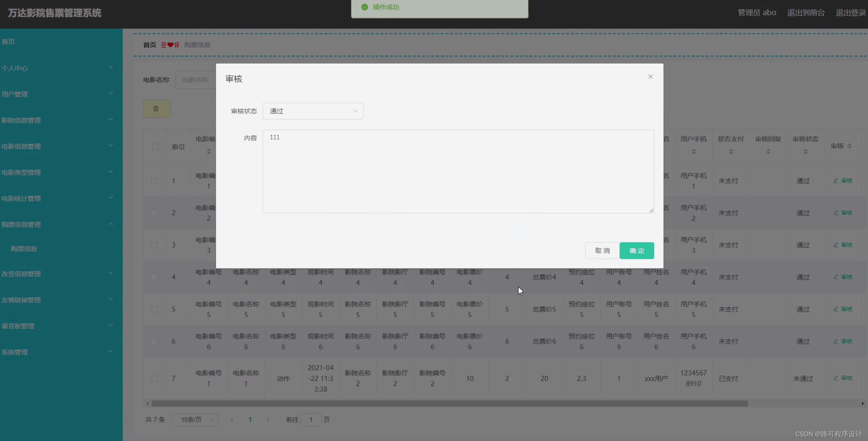Click sort arrows under 审核状态 column
The height and width of the screenshot is (441, 868).
click(805, 152)
